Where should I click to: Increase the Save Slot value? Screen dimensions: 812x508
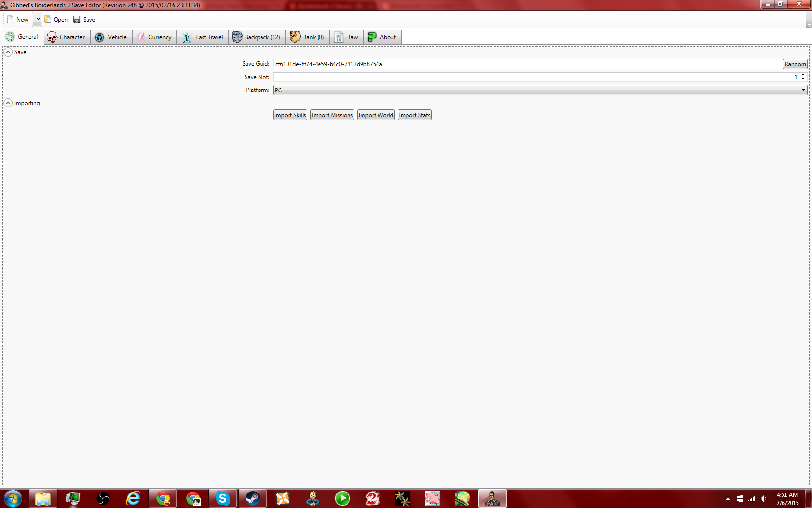pos(803,75)
